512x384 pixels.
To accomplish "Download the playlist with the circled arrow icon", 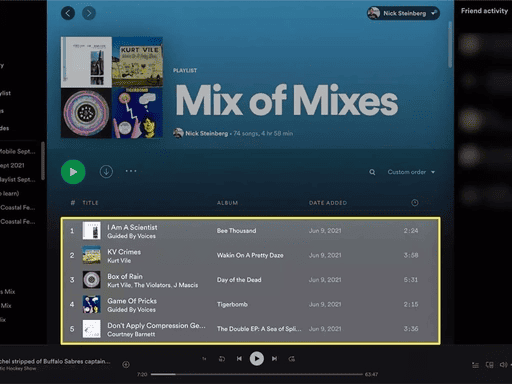I will (106, 172).
